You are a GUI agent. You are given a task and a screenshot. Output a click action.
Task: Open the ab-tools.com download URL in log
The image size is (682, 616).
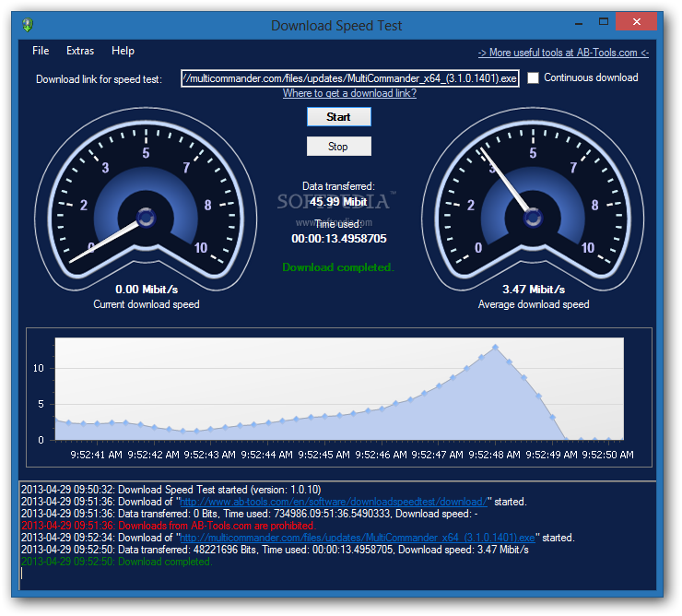[x=334, y=502]
